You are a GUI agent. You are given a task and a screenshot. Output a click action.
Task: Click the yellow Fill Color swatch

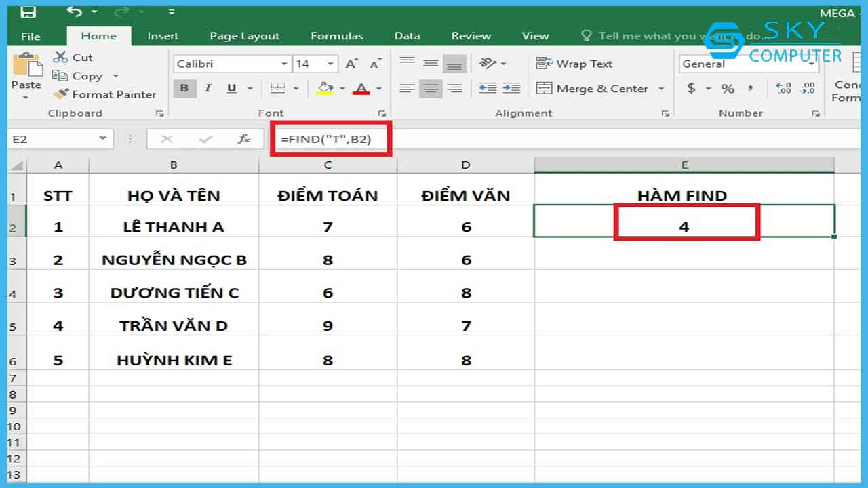tap(325, 89)
